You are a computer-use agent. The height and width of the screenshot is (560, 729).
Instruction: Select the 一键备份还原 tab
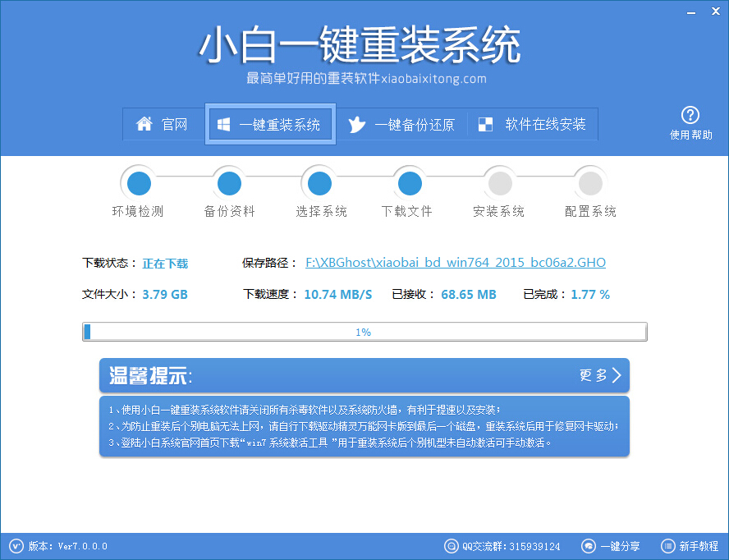pos(402,124)
